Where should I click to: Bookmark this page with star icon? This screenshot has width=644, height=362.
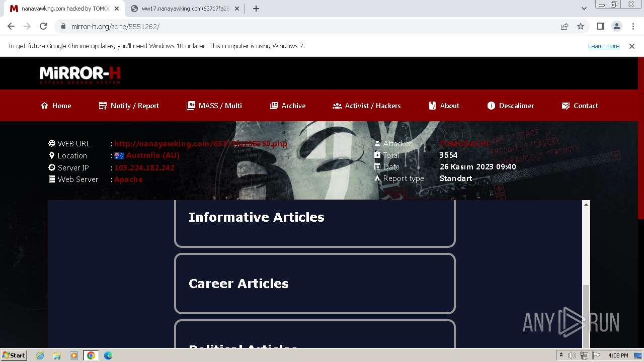(x=581, y=26)
